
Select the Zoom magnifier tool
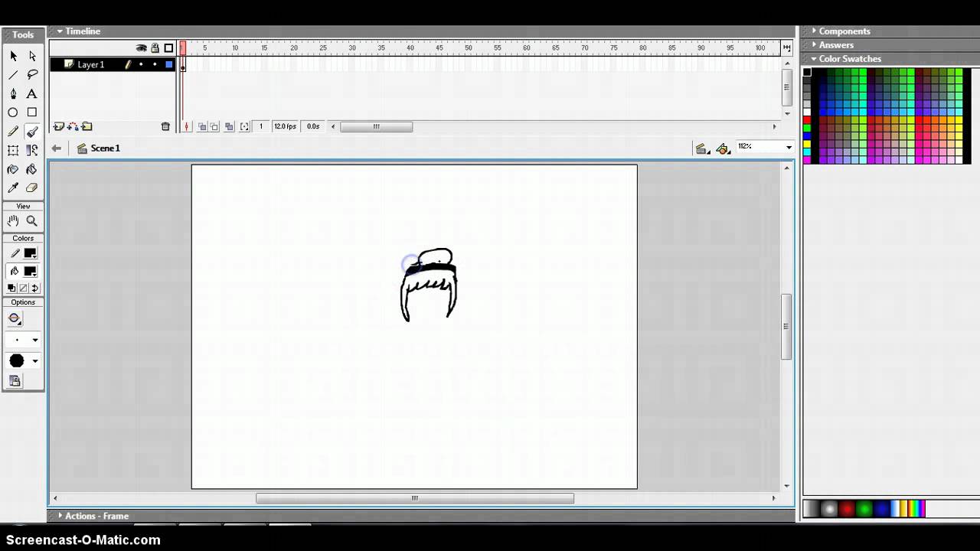pos(32,220)
